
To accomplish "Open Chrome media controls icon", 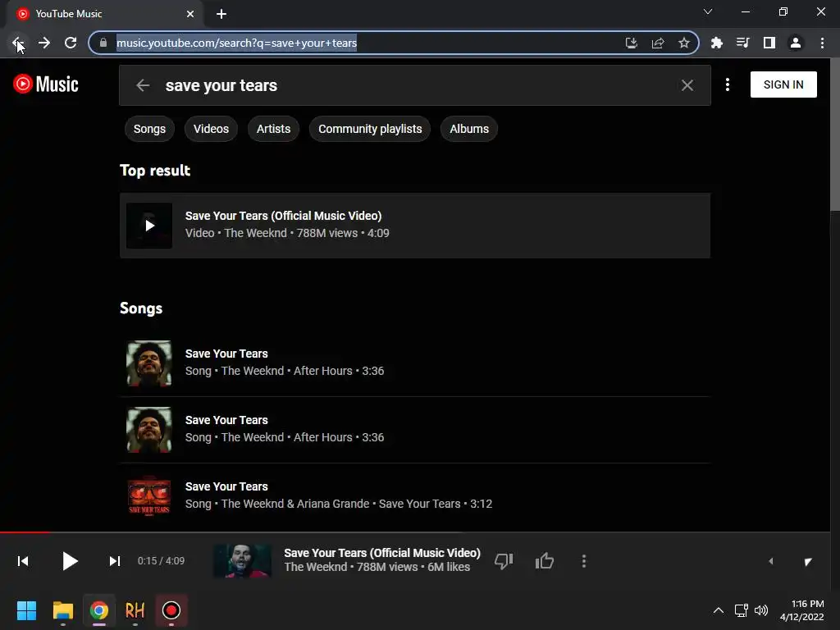I will (x=743, y=43).
